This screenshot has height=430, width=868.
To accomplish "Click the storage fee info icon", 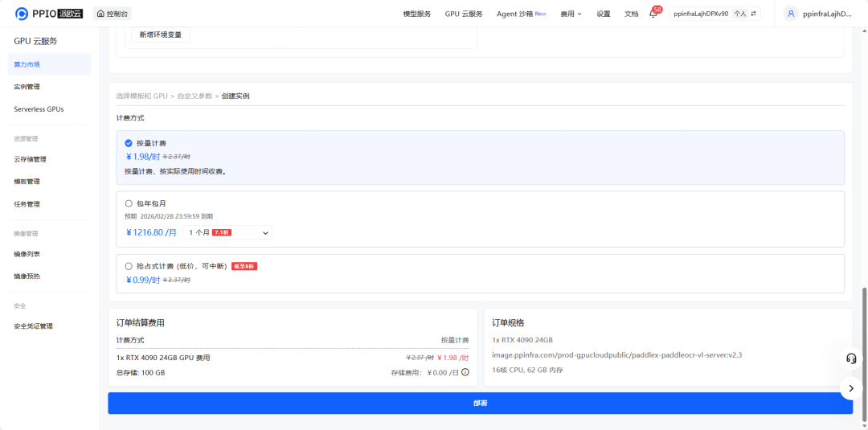I will click(465, 372).
